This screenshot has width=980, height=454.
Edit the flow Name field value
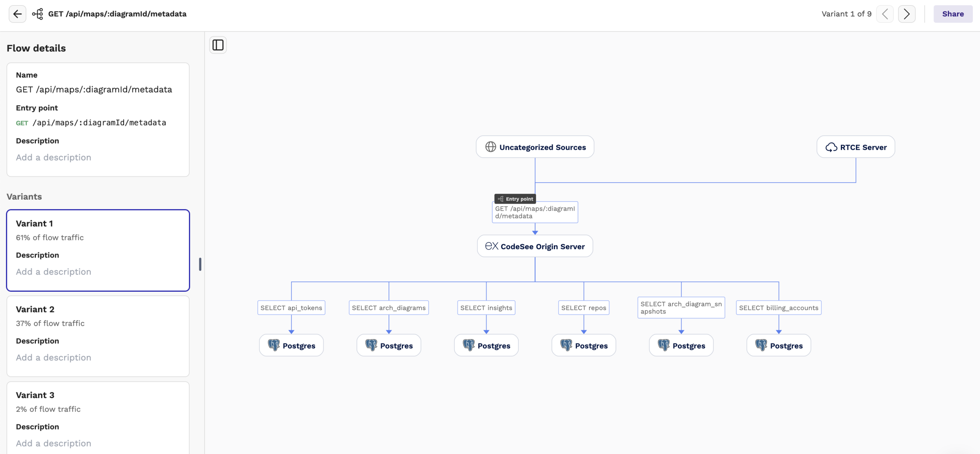point(94,90)
